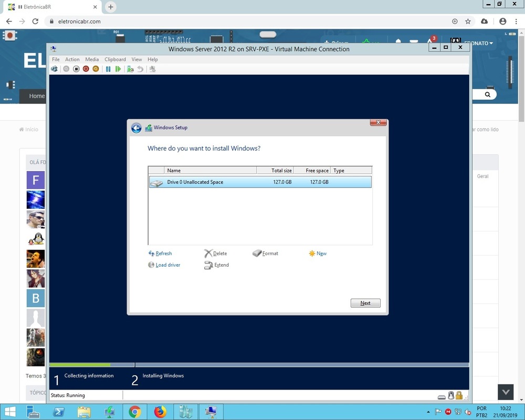Image resolution: width=525 pixels, height=420 pixels.
Task: Click the red Shut Down icon
Action: pyautogui.click(x=86, y=69)
